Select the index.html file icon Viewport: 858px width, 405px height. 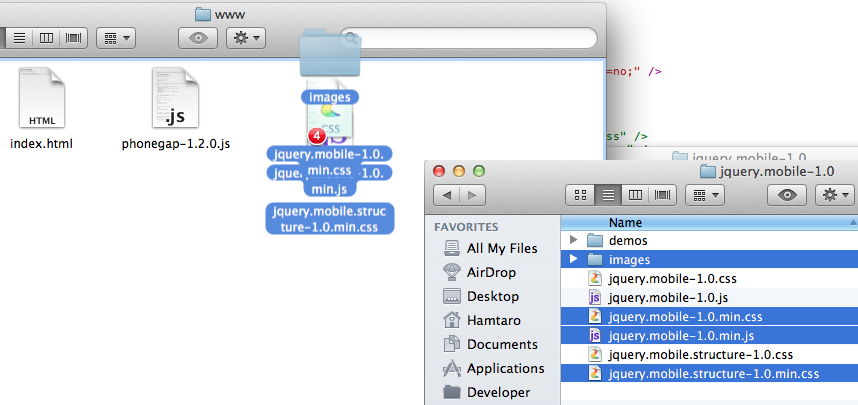tap(42, 99)
